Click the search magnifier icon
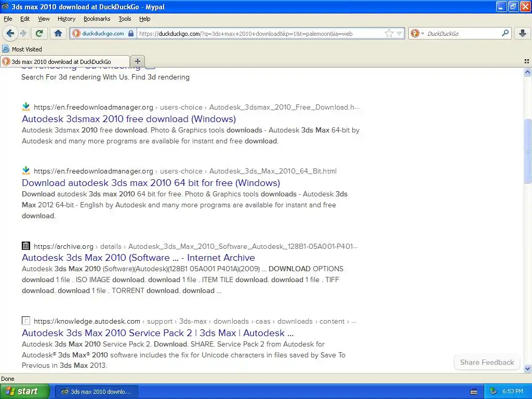Image resolution: width=532 pixels, height=399 pixels. [505, 33]
